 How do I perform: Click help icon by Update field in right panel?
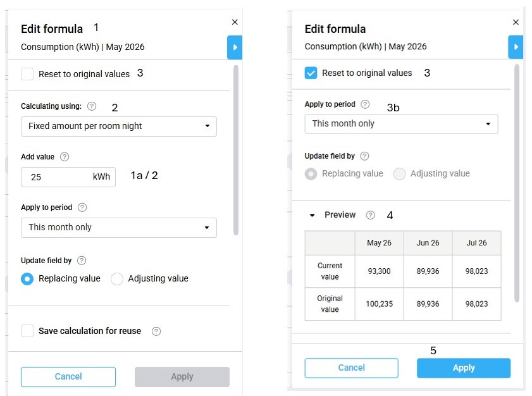tap(364, 156)
